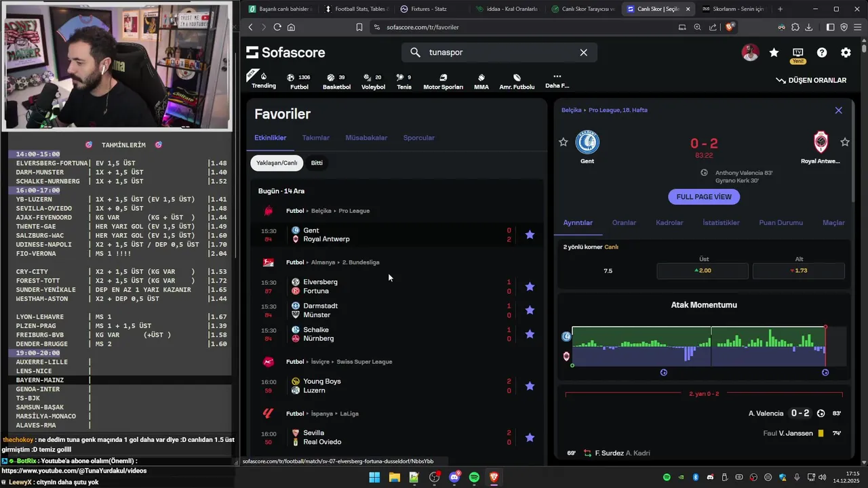This screenshot has height=488, width=868.
Task: Unfavorite the Young Boys vs Luzern match
Action: (x=530, y=386)
